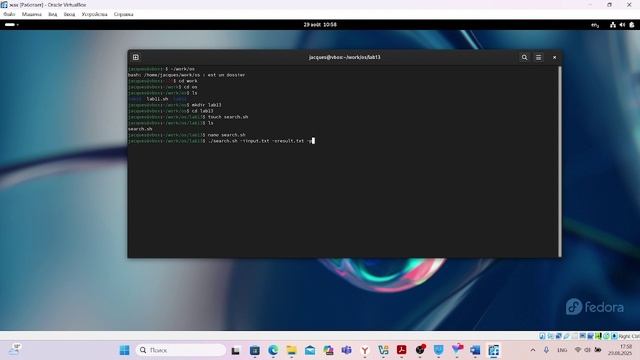This screenshot has height=360, width=640.
Task: Open the VirtualBox Машина menu
Action: point(32,14)
